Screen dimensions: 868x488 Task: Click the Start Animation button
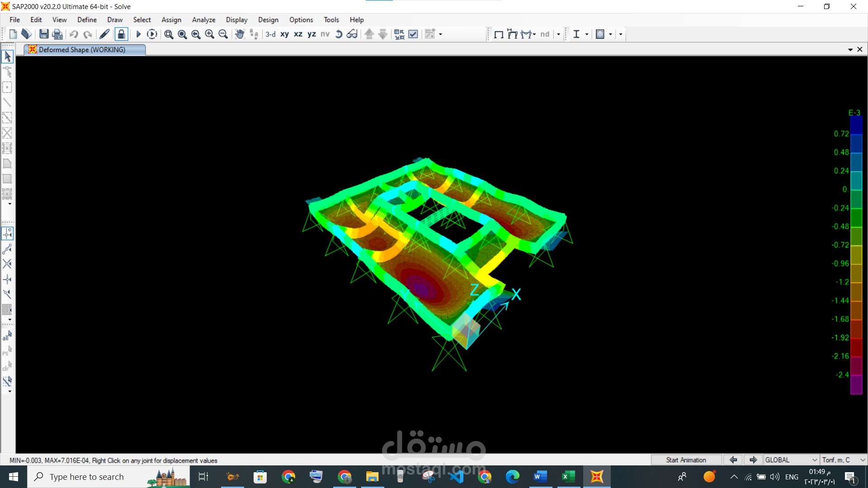(686, 460)
